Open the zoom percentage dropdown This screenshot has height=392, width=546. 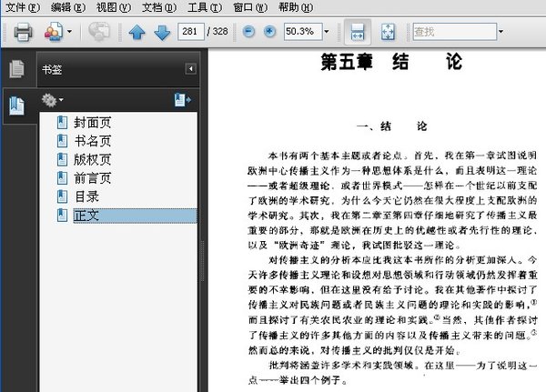tap(324, 32)
